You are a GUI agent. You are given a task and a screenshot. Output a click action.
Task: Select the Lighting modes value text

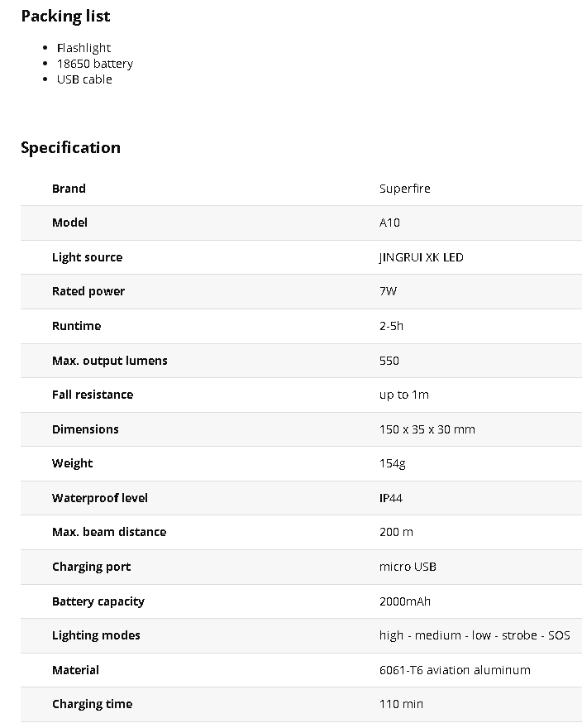click(474, 635)
